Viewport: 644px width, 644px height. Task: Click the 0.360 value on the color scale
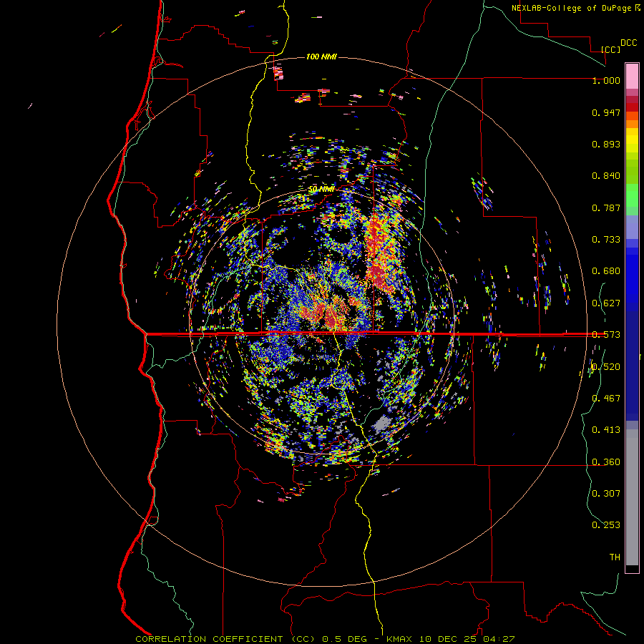(606, 462)
